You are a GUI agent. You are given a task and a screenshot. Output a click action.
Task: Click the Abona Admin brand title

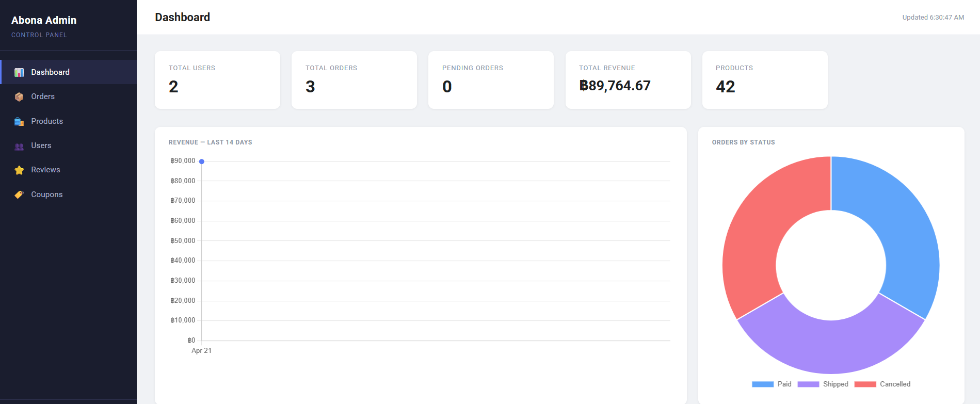click(x=44, y=20)
